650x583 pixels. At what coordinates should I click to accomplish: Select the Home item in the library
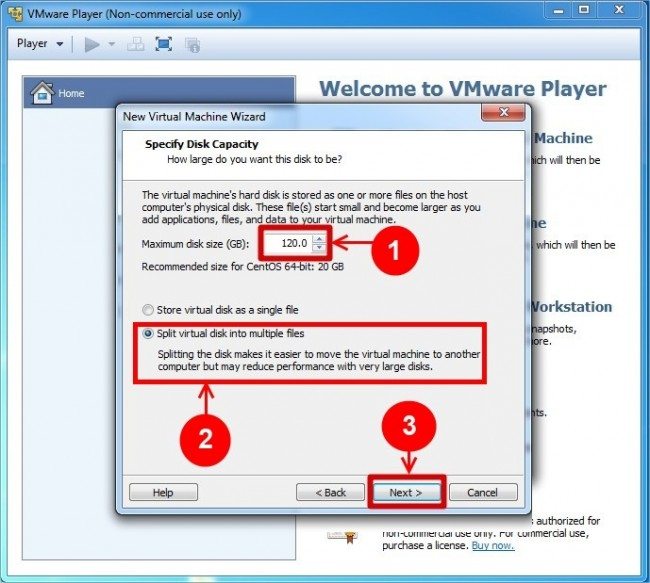[159, 93]
